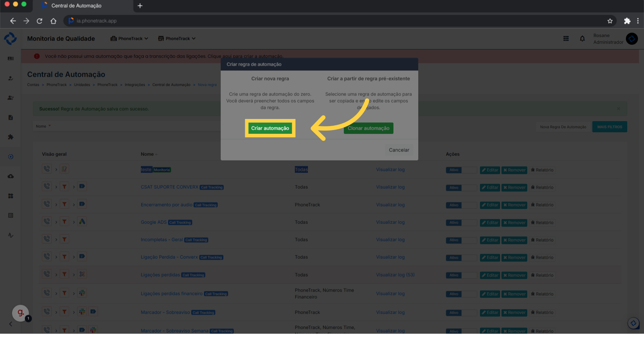The height and width of the screenshot is (362, 644).
Task: Sort table by Nome column
Action: point(149,154)
